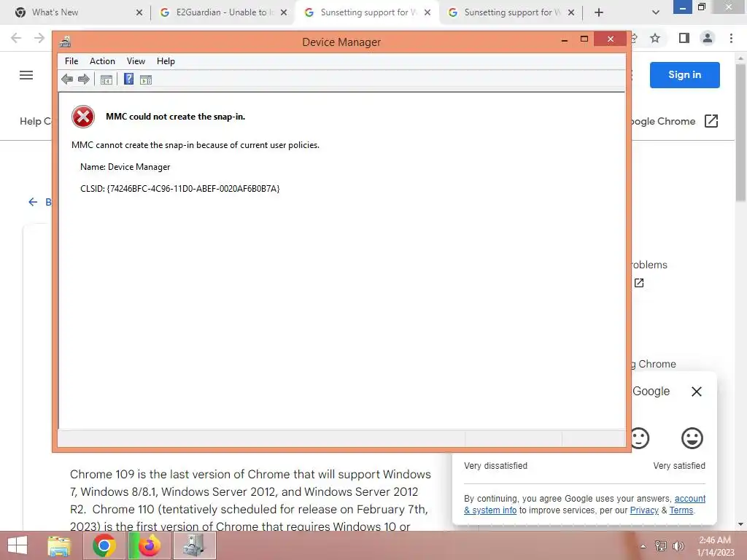
Task: Show hidden system tray icons
Action: point(643,546)
